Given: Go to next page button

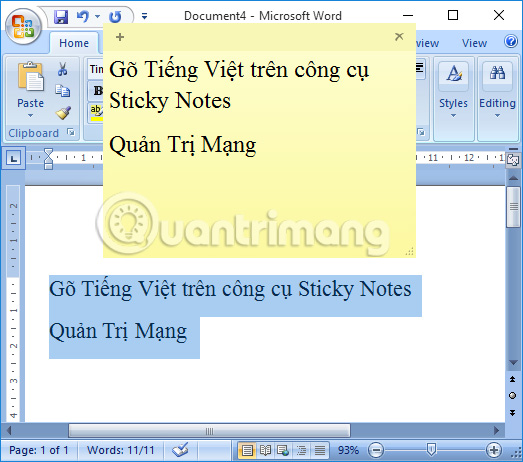Looking at the screenshot, I should (x=513, y=413).
